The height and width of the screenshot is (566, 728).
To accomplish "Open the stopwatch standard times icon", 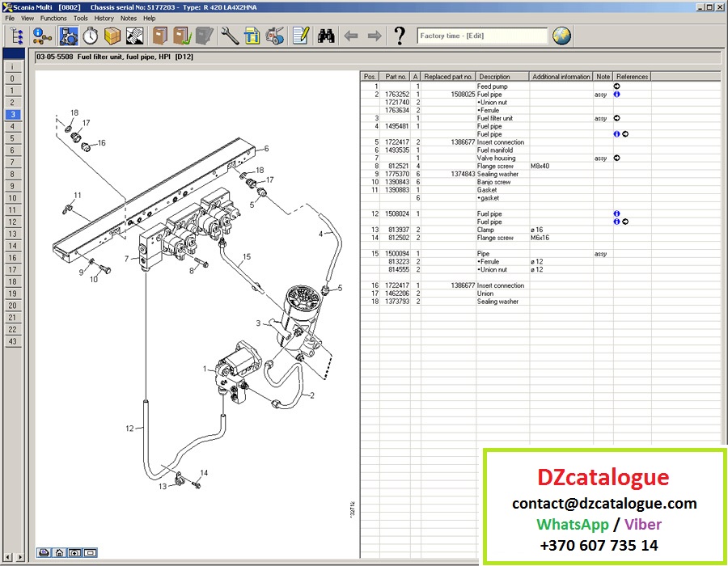I will click(x=91, y=36).
